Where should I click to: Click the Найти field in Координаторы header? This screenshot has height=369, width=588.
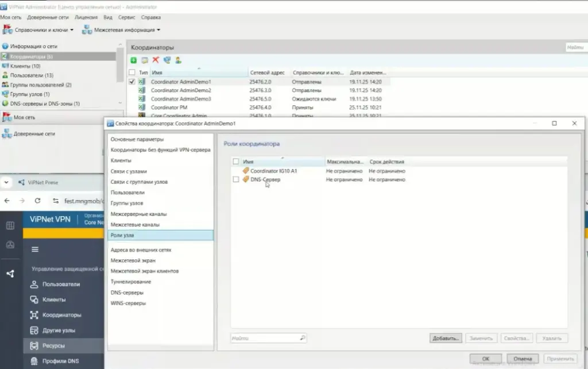[x=576, y=47]
